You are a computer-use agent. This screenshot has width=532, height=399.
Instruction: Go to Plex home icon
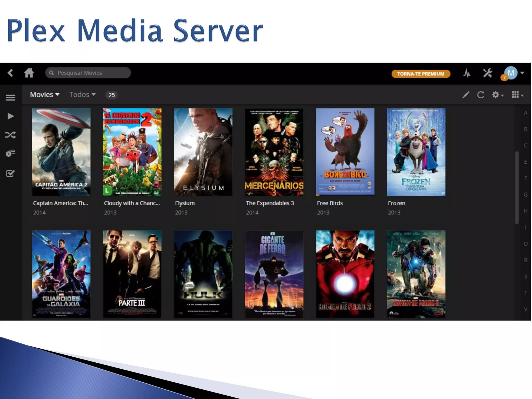[x=29, y=73]
